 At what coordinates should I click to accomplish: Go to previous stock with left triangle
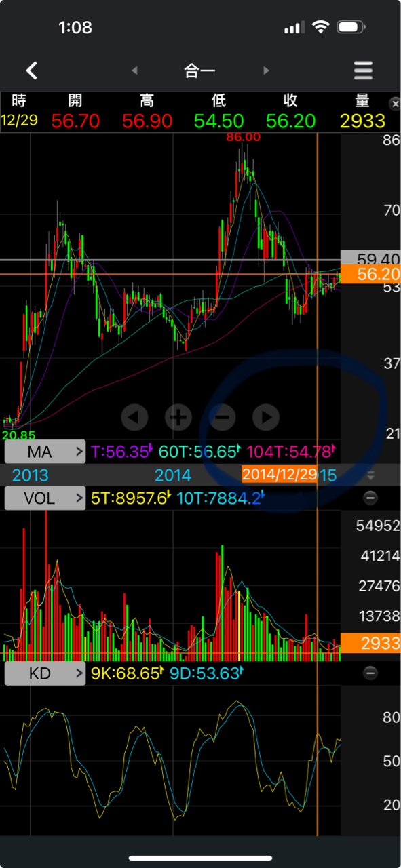(x=134, y=71)
